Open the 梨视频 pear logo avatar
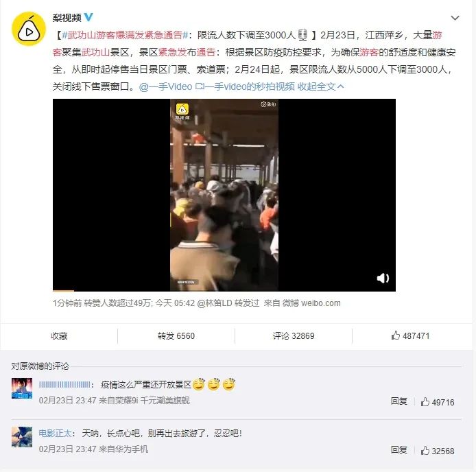The image size is (476, 472). point(29,29)
